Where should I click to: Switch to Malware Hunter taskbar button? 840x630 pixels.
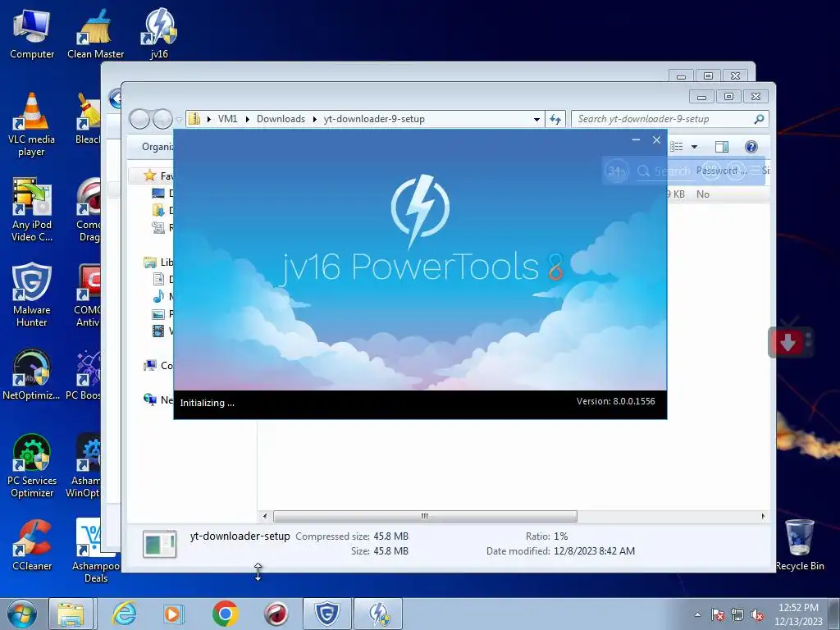pyautogui.click(x=326, y=614)
